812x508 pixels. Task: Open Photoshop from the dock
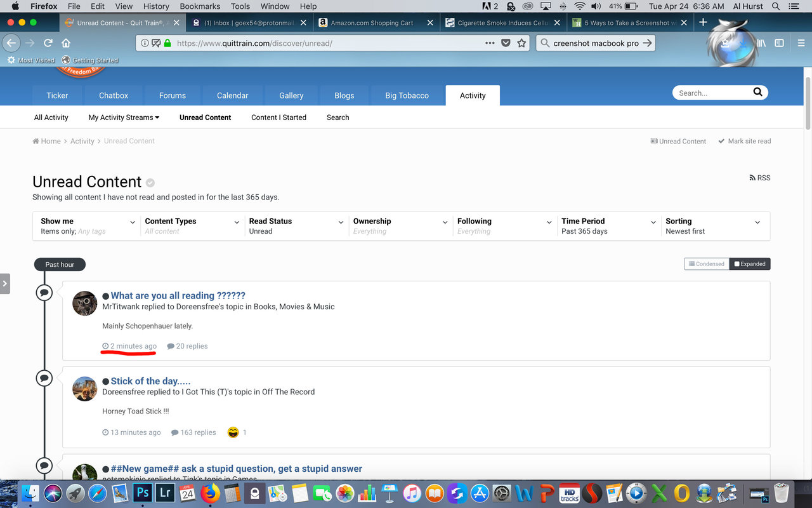pyautogui.click(x=143, y=493)
